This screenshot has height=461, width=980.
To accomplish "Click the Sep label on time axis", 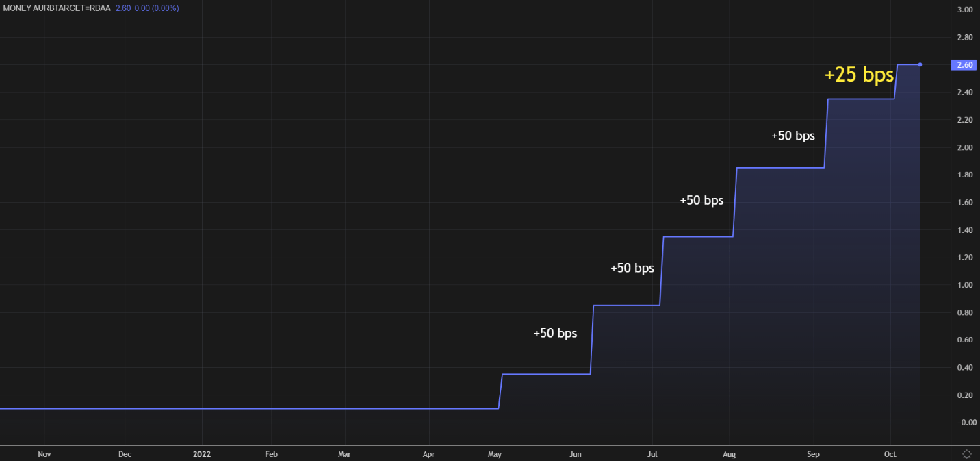I will [813, 454].
